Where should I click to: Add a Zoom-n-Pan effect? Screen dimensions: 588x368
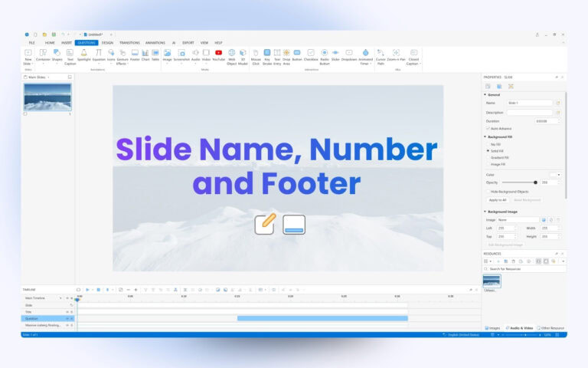coord(397,55)
